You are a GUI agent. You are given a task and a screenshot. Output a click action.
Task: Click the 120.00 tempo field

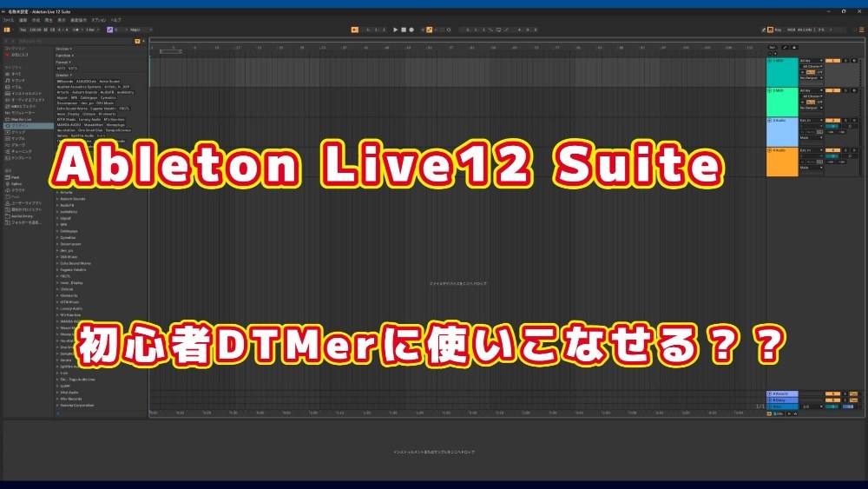pyautogui.click(x=35, y=30)
